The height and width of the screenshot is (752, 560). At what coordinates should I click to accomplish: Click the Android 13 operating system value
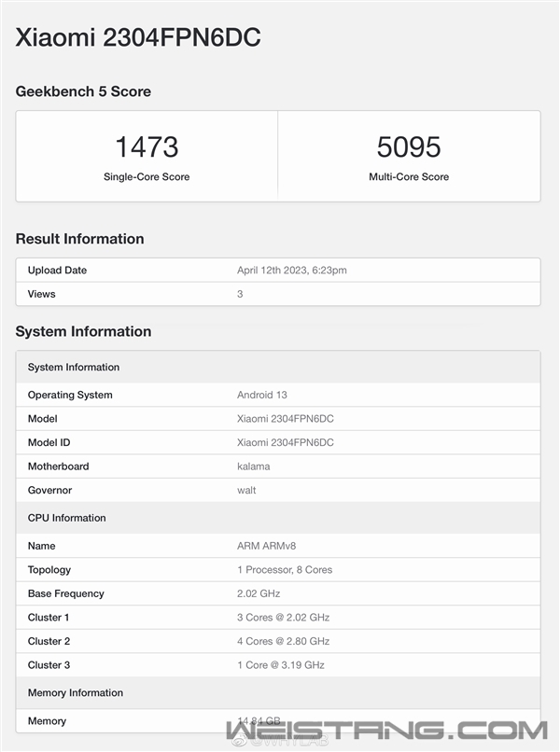pyautogui.click(x=262, y=395)
